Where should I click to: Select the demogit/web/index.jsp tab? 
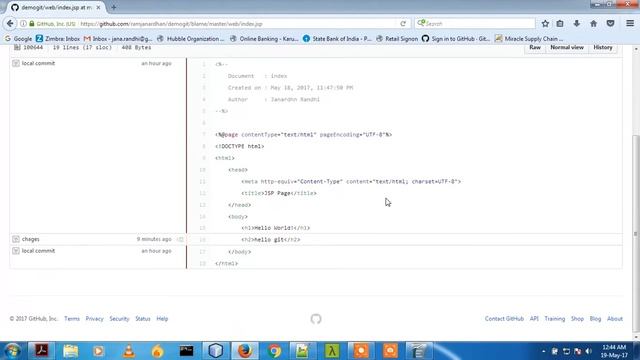(x=56, y=7)
